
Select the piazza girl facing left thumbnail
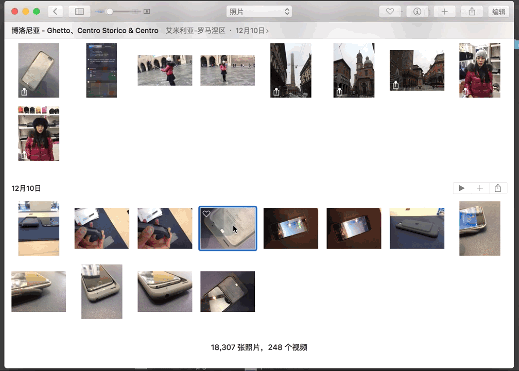point(165,70)
